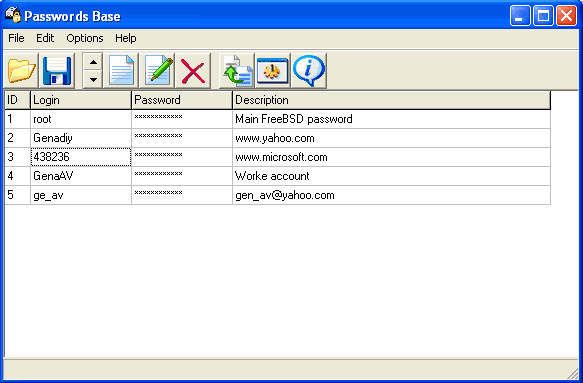
Task: Click the Main FreeBSD password description
Action: click(x=392, y=119)
